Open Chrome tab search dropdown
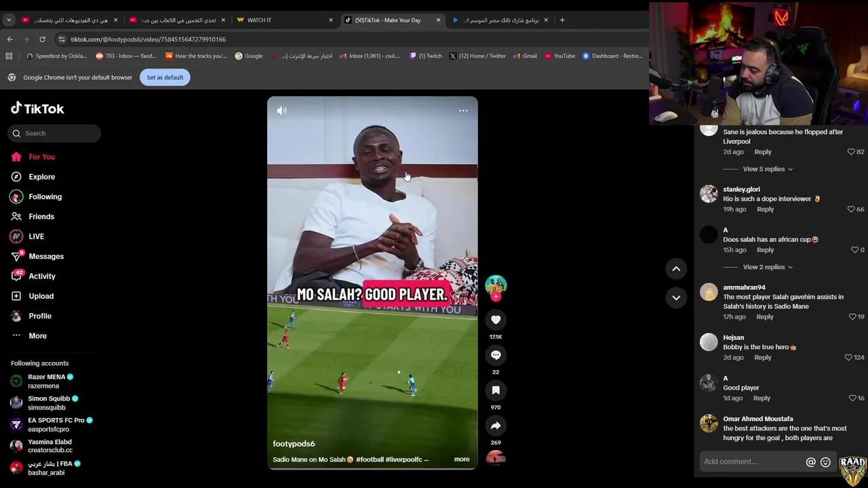 pyautogui.click(x=9, y=20)
